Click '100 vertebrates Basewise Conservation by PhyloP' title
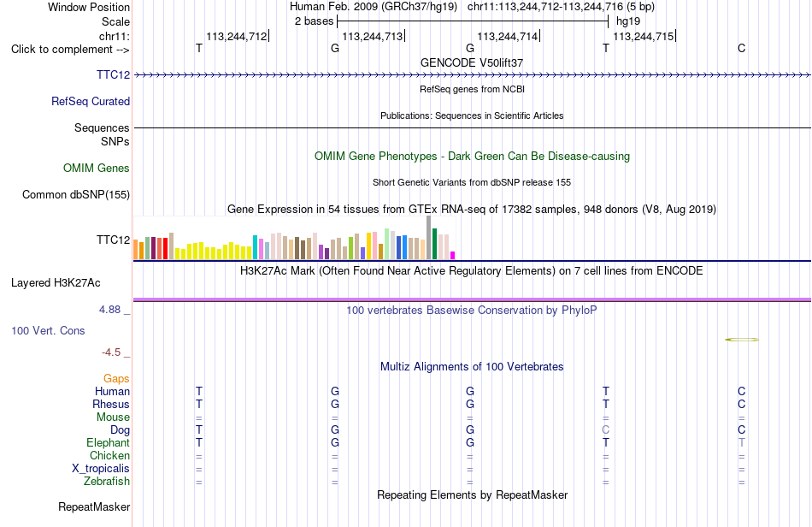Image resolution: width=812 pixels, height=527 pixels. tap(472, 311)
